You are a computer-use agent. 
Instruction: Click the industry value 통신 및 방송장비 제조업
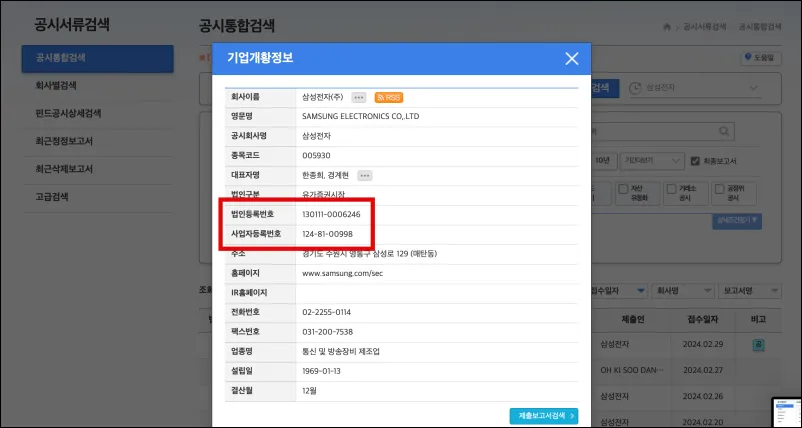(x=341, y=351)
